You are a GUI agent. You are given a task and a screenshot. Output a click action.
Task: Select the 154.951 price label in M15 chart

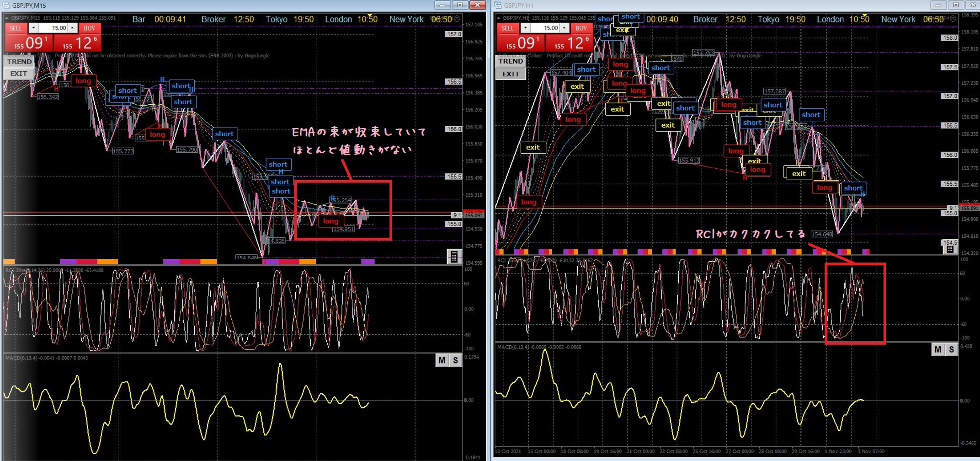coord(343,229)
